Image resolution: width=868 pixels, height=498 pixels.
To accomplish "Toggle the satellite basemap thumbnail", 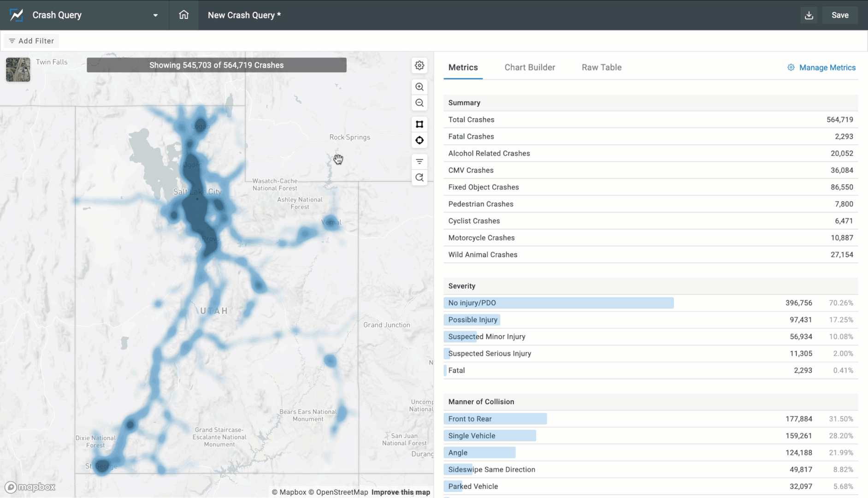I will (x=18, y=70).
